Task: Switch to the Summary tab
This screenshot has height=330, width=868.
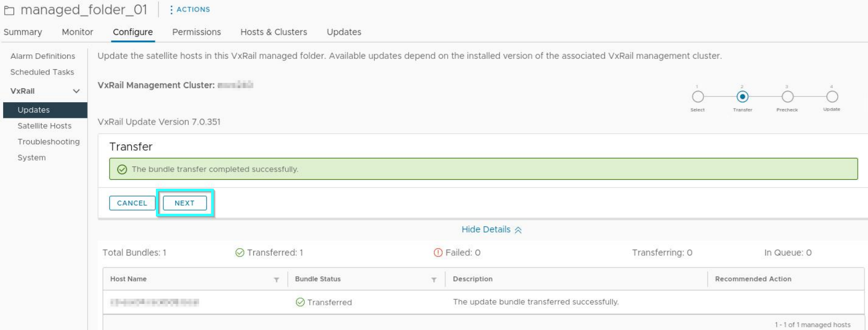Action: [22, 32]
